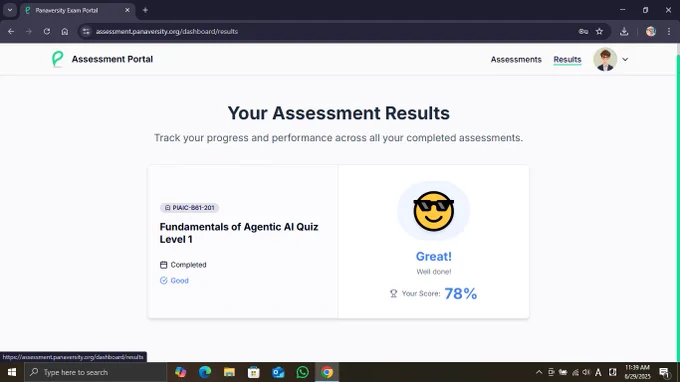The image size is (680, 382).
Task: Open the Results nav tab
Action: tap(567, 59)
